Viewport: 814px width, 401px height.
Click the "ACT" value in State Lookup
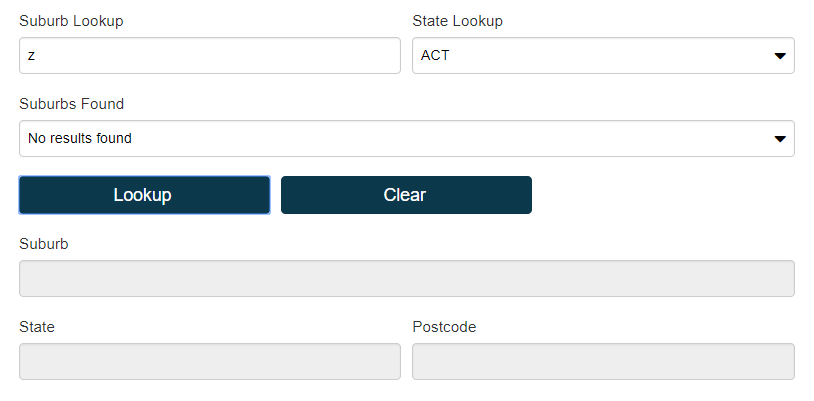point(435,56)
